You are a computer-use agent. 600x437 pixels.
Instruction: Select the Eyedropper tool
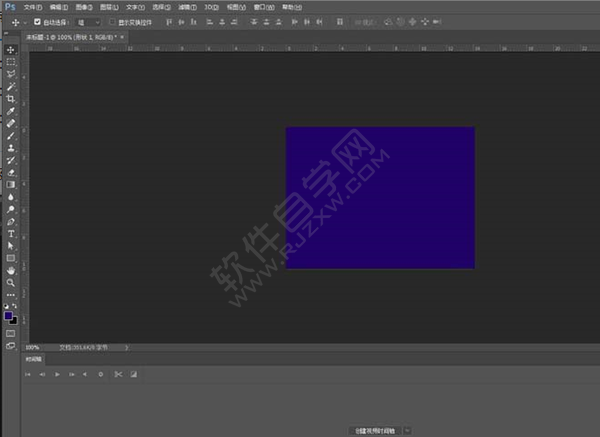[11, 112]
